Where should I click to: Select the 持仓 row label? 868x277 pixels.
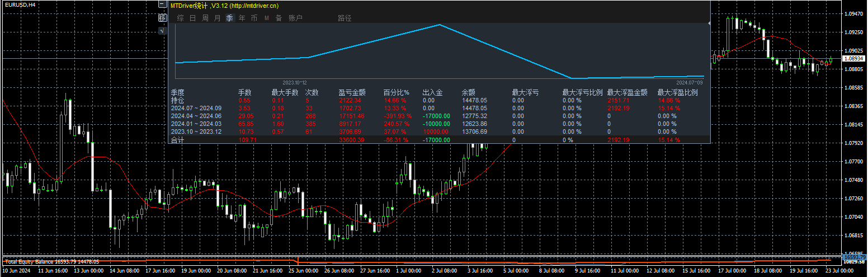pyautogui.click(x=177, y=100)
